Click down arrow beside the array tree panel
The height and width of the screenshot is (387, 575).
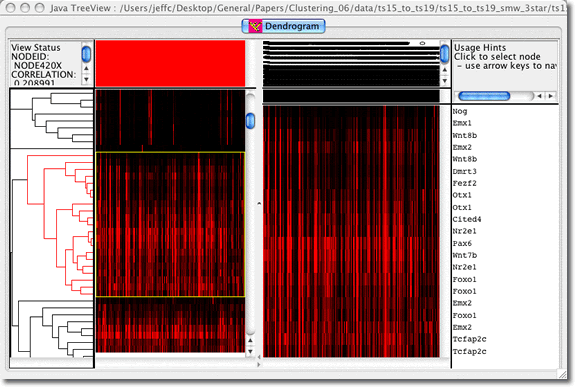(444, 80)
